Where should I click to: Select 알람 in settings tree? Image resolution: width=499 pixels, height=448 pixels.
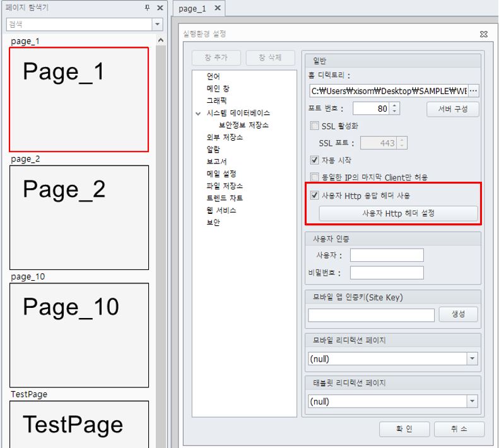point(213,150)
